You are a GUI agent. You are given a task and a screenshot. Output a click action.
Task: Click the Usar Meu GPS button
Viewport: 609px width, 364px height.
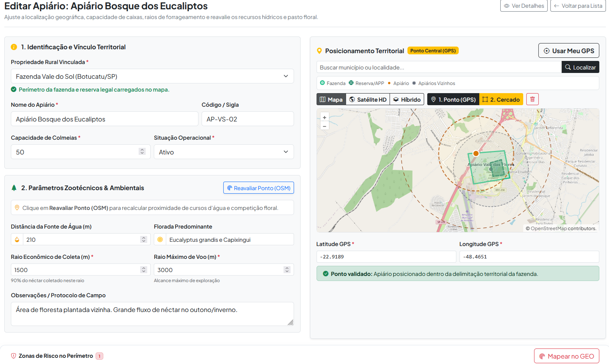tap(569, 51)
